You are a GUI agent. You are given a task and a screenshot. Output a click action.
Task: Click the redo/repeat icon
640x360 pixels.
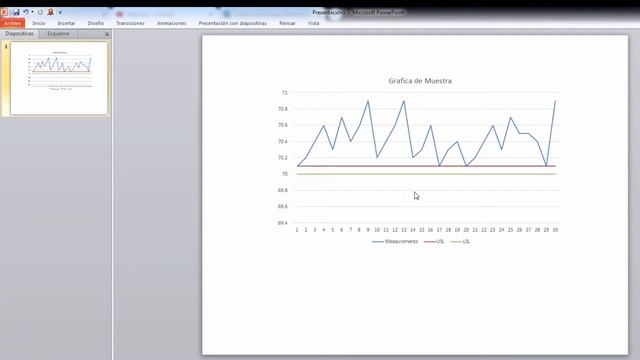[x=40, y=12]
